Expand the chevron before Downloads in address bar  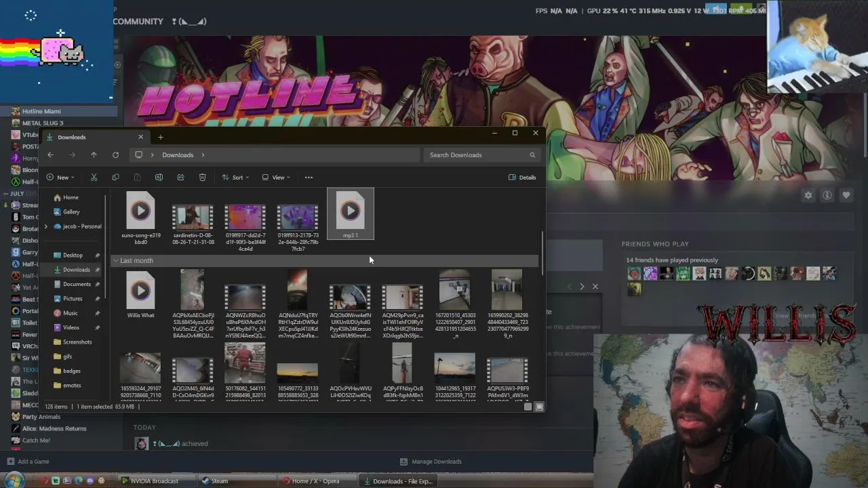[152, 155]
